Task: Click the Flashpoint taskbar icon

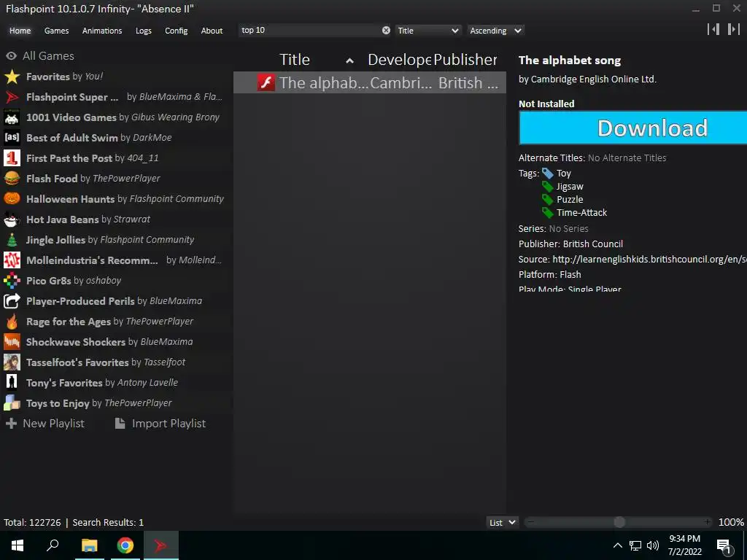Action: tap(161, 545)
